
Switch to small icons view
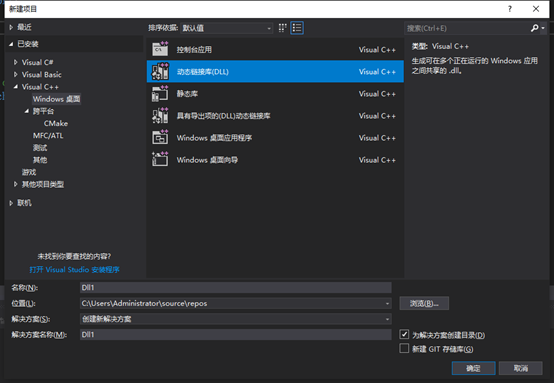(x=282, y=28)
